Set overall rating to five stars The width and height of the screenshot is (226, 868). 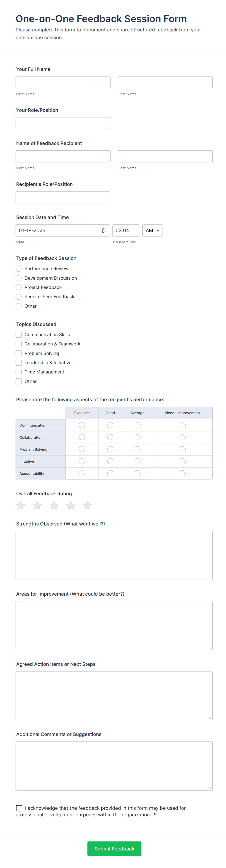tap(88, 506)
